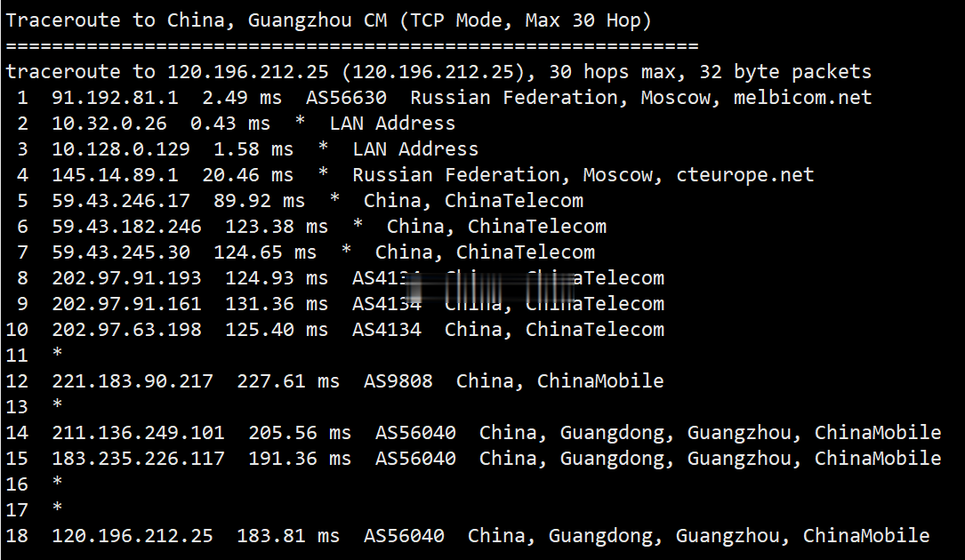Click the 131.36 ms latency on hop 9
Viewport: 965px width, 560px height.
coord(277,305)
